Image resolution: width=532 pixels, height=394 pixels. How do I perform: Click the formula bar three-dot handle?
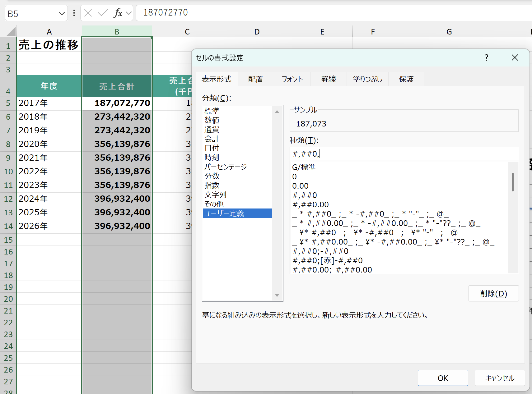tap(74, 13)
